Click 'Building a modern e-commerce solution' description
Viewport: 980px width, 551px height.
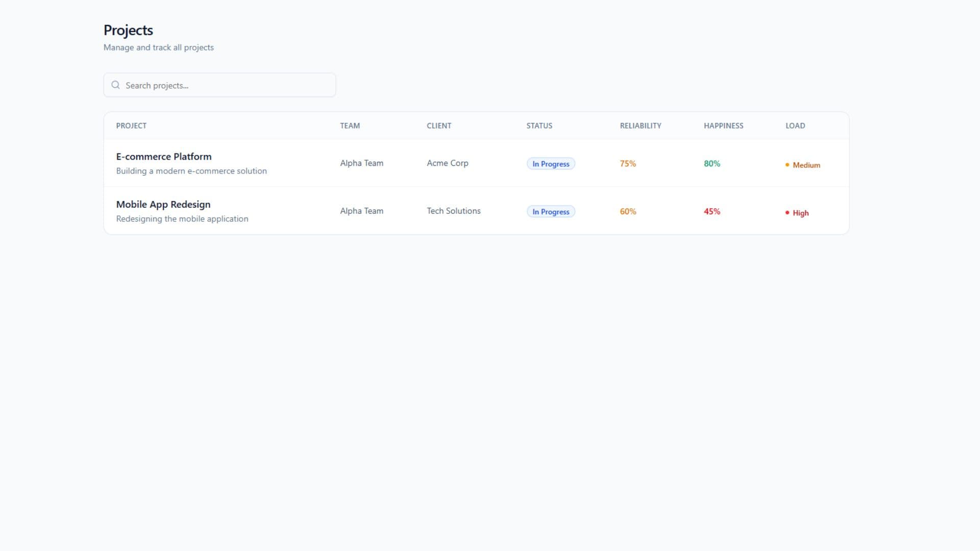191,171
